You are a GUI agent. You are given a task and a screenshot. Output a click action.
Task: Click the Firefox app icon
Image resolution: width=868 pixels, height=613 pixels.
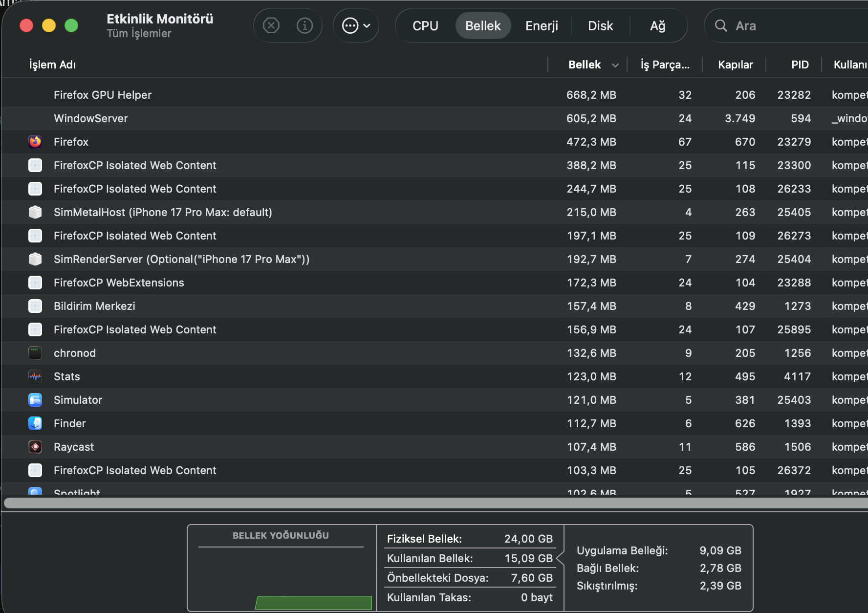pos(35,142)
